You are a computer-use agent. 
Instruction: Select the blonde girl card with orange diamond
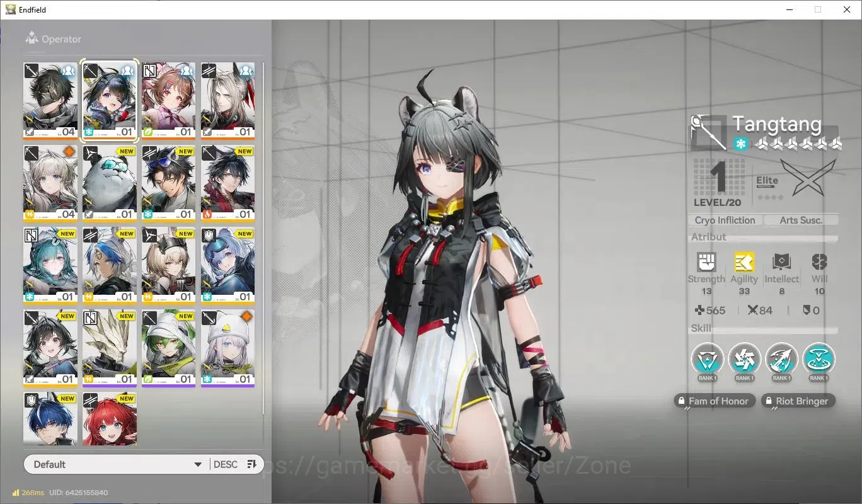pos(50,183)
